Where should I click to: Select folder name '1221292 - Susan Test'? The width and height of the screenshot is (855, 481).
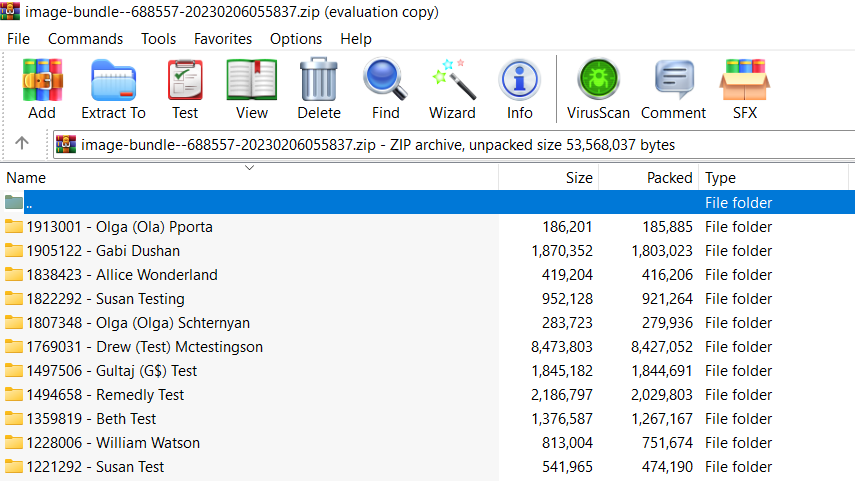point(95,467)
